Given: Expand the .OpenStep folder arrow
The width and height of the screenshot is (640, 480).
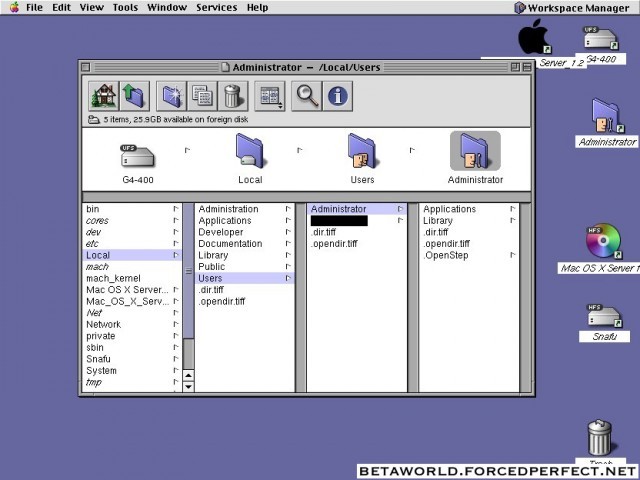Looking at the screenshot, I should pyautogui.click(x=513, y=255).
